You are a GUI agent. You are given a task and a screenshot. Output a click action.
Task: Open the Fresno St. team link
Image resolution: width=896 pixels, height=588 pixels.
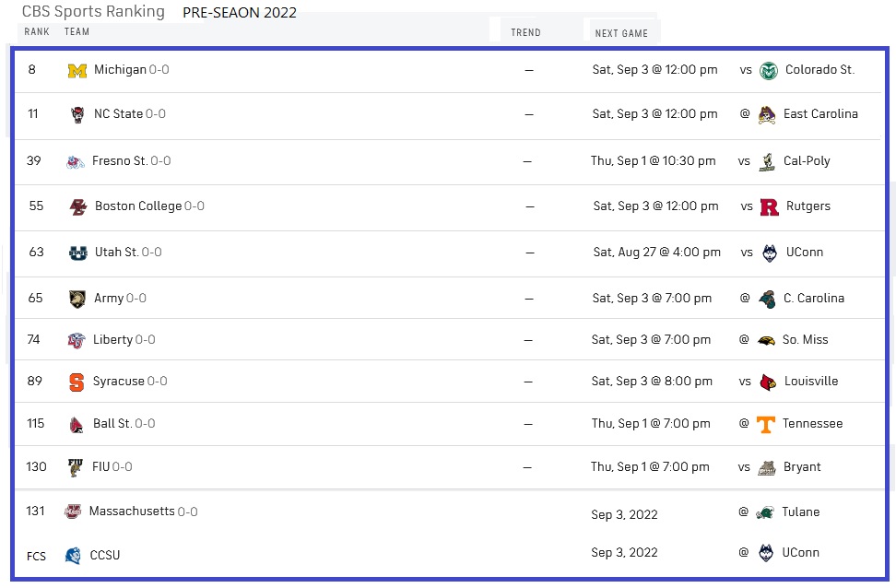120,161
